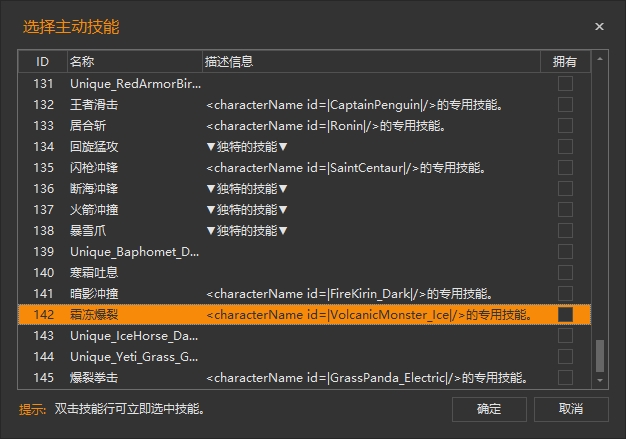
Task: Check the 拥有 box for skill 131
Action: (x=565, y=84)
